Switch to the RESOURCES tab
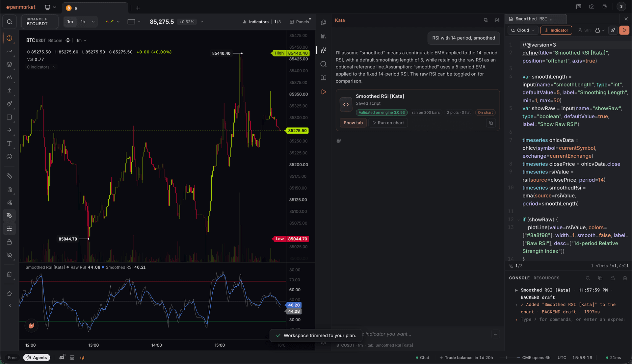This screenshot has width=632, height=364. click(x=546, y=278)
